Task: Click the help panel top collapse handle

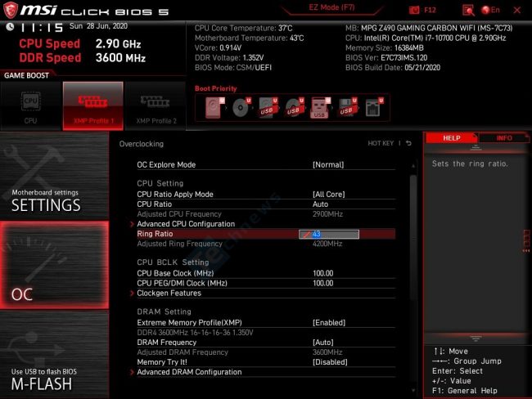Action: pos(476,147)
